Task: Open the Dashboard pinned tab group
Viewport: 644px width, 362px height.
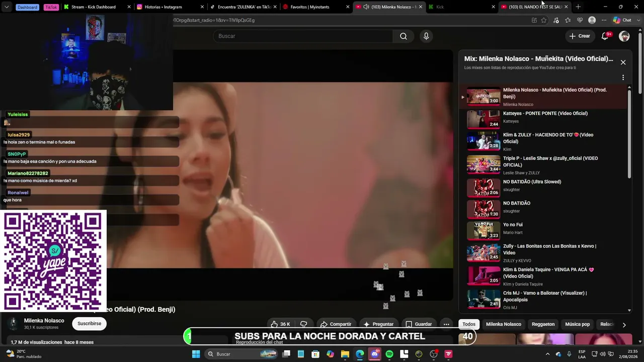Action: [28, 7]
